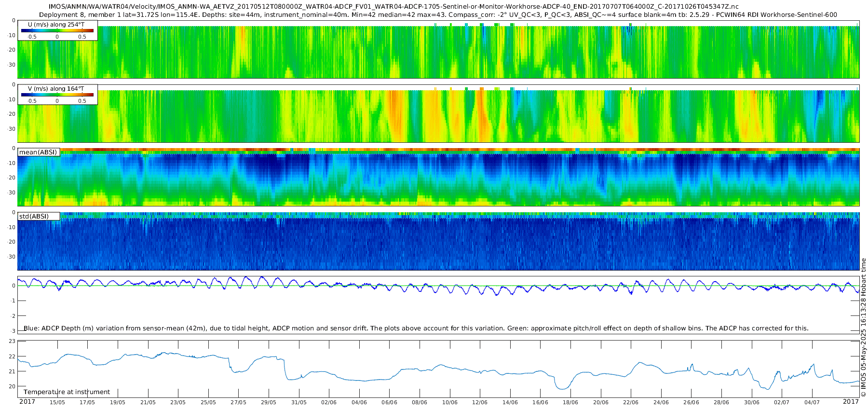Viewport: 868px width, 410px height.
Task: Click the 15/05 date tick label
Action: 57,402
